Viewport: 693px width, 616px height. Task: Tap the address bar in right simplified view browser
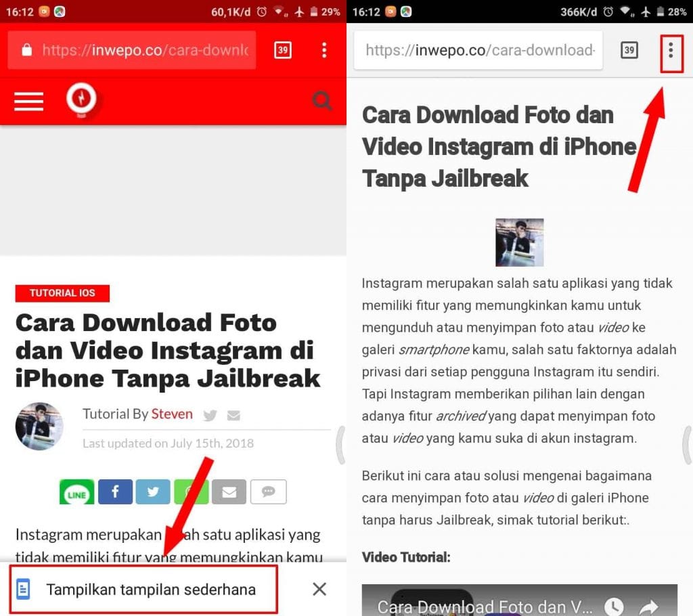pyautogui.click(x=478, y=50)
